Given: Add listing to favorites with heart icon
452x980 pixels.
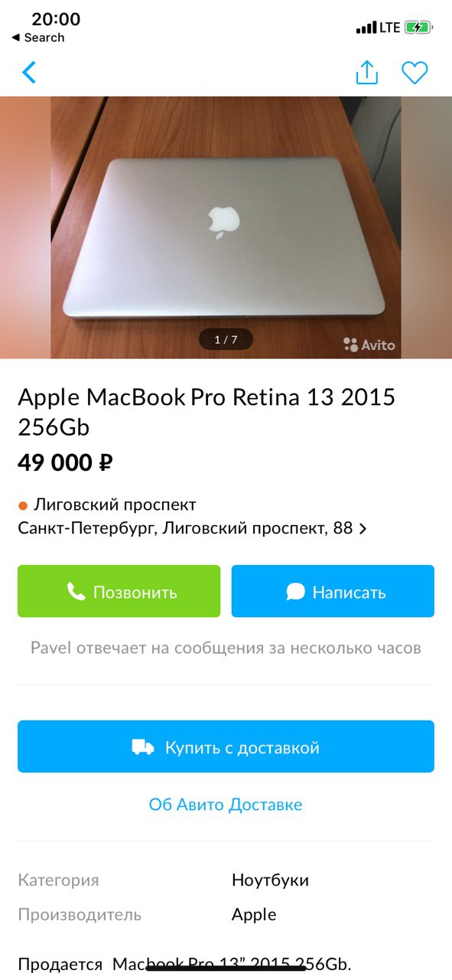Looking at the screenshot, I should click(415, 73).
